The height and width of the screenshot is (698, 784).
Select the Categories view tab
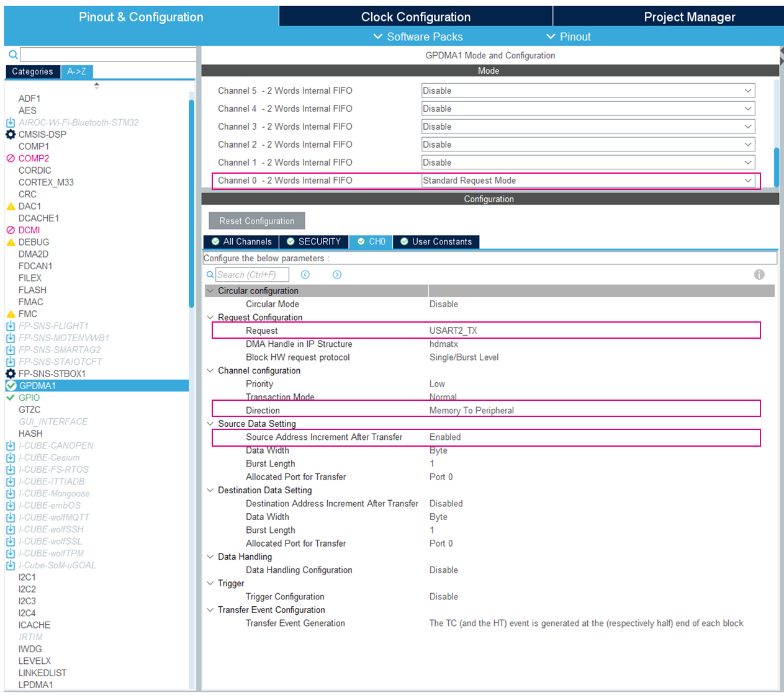[33, 71]
